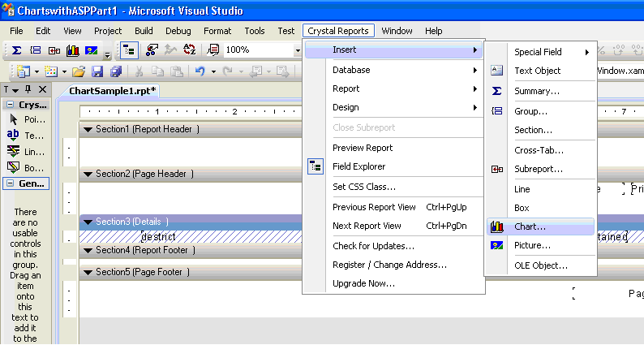The image size is (644, 345).
Task: Click the Field Explorer icon in menu
Action: pos(316,166)
